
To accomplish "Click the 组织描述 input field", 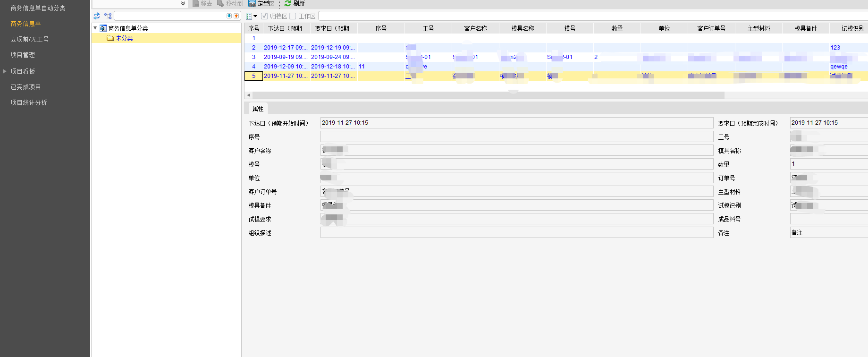I will [x=516, y=233].
